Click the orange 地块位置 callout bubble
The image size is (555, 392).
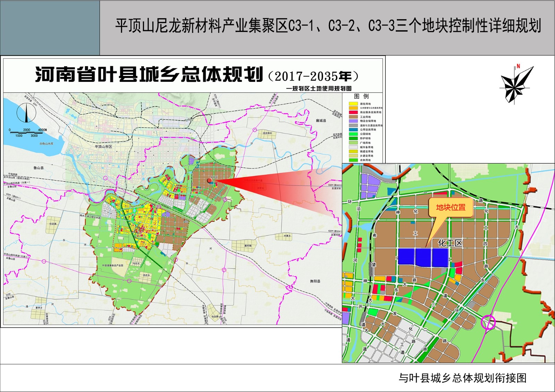coord(451,208)
